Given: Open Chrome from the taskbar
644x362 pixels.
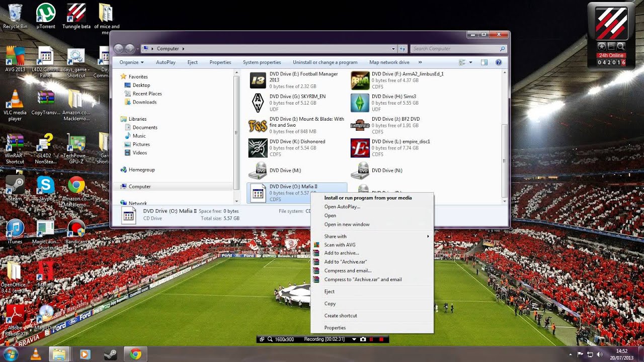Looking at the screenshot, I should point(135,354).
